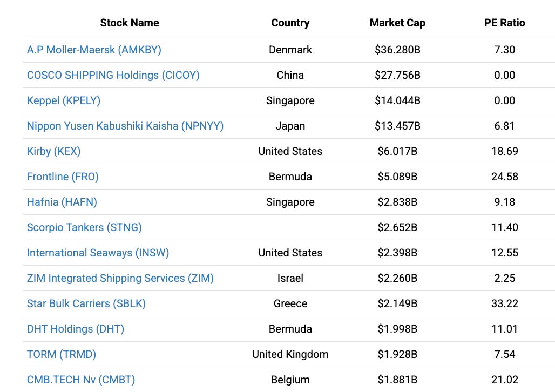This screenshot has width=555, height=392.
Task: Select the $2.260B market cap cell
Action: click(397, 278)
